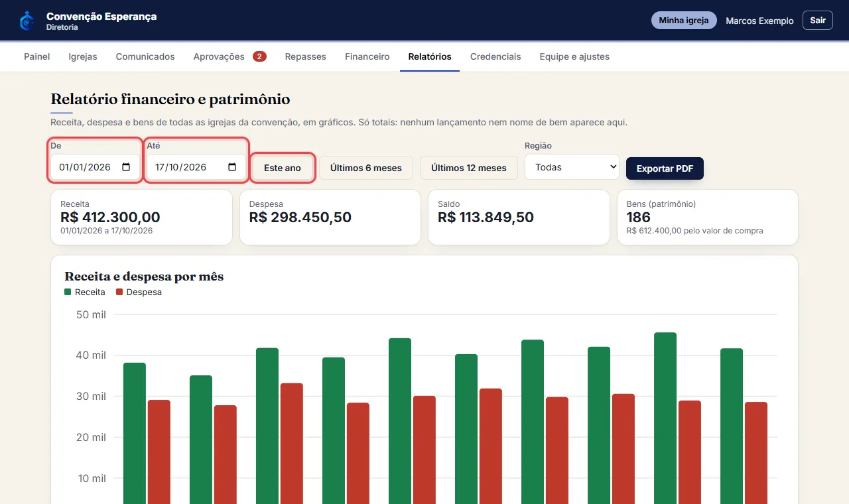Viewport: 849px width, 504px height.
Task: Click the 40 mil axis label
Action: tap(92, 355)
